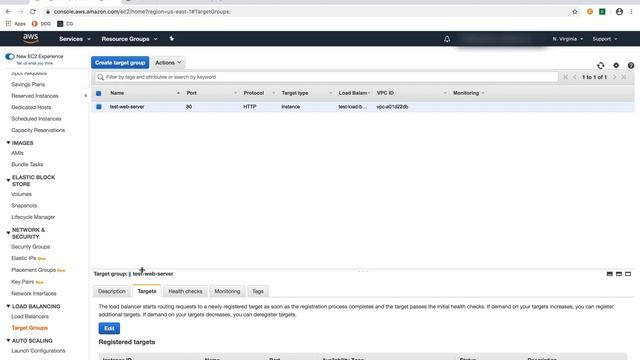This screenshot has width=640, height=360.
Task: Switch to the Health checks tab
Action: pyautogui.click(x=185, y=291)
